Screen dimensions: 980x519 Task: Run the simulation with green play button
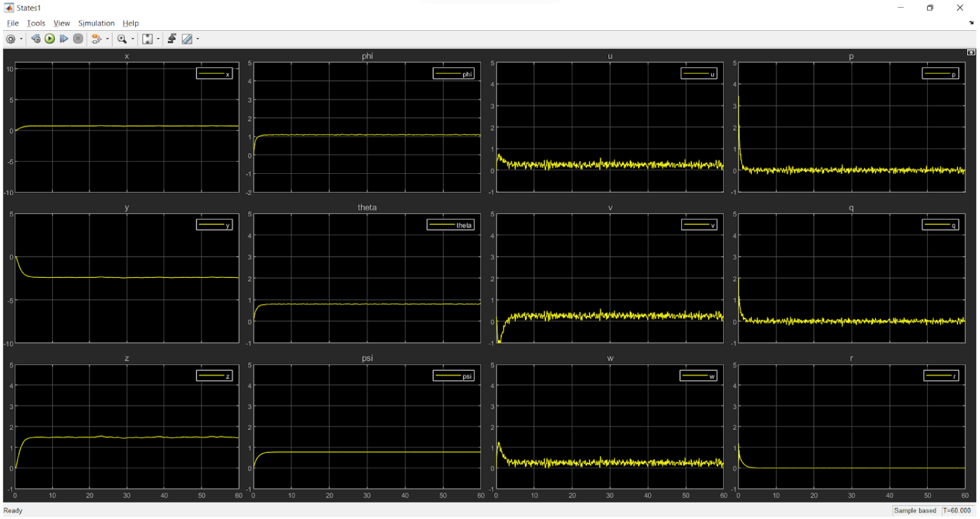[50, 39]
